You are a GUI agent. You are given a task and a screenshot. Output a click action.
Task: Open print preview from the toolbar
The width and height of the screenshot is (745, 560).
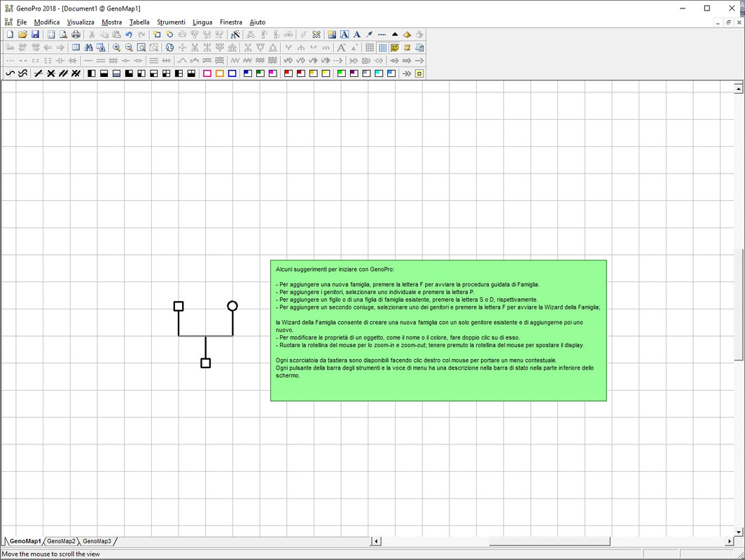click(63, 35)
